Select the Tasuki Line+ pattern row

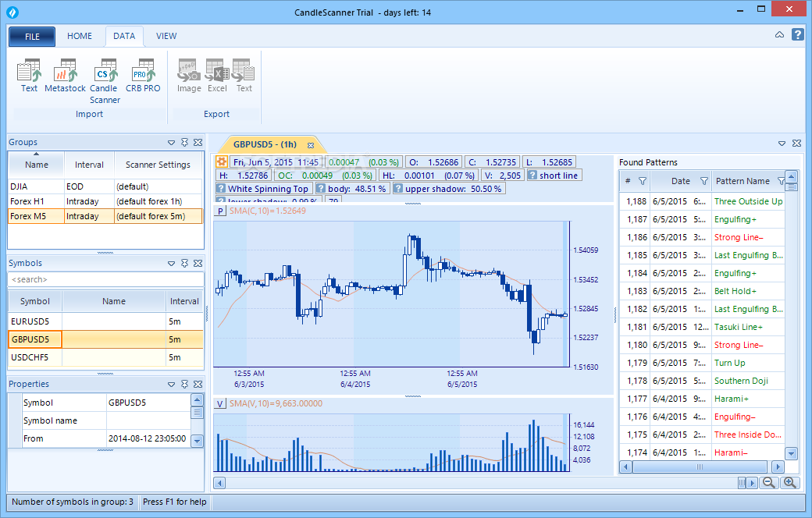[x=702, y=327]
